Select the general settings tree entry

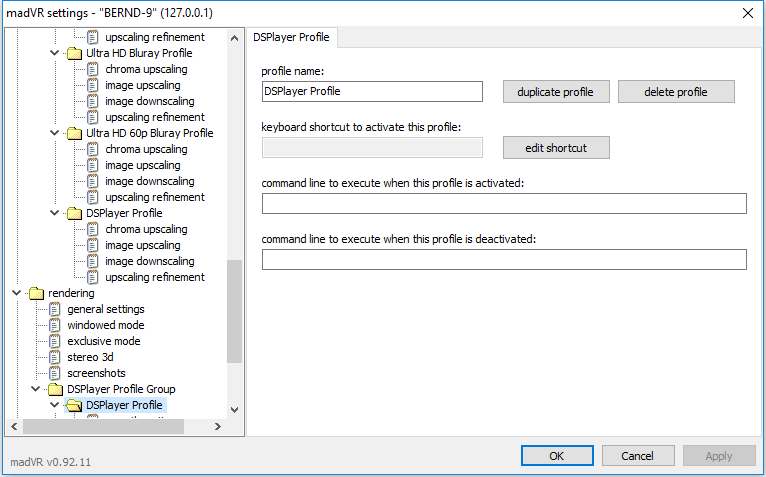pos(106,309)
